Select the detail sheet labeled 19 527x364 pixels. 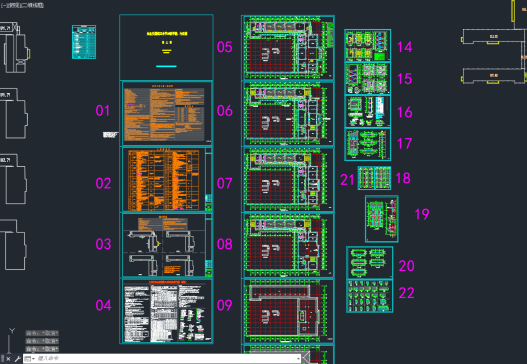click(x=382, y=219)
